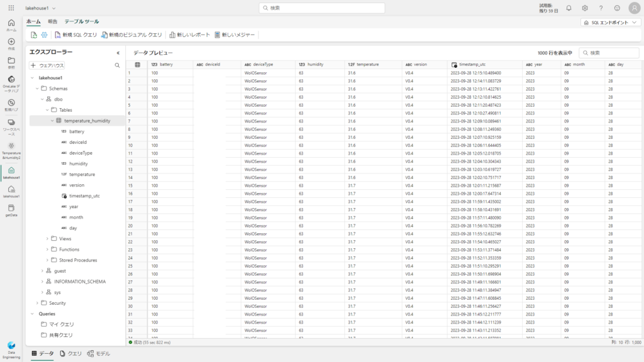Click the explorer search magnifier icon

tap(117, 65)
